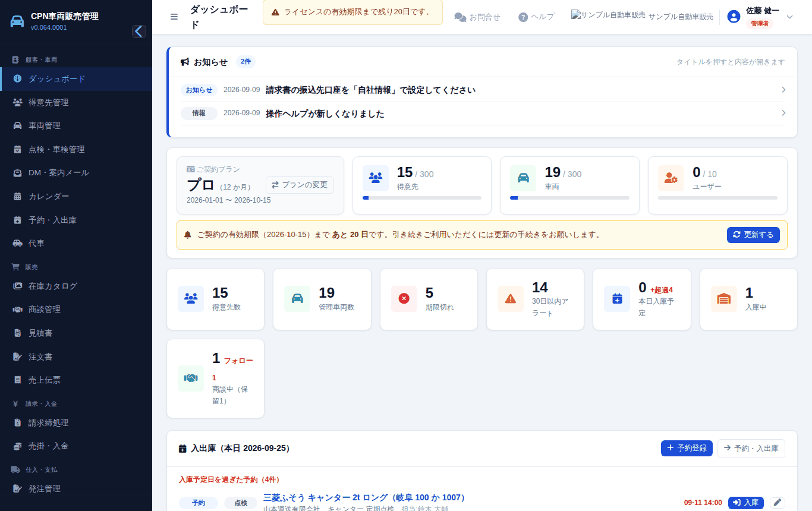Click the CPN car logo icon
Viewport: 812px width, 511px height.
(x=18, y=21)
